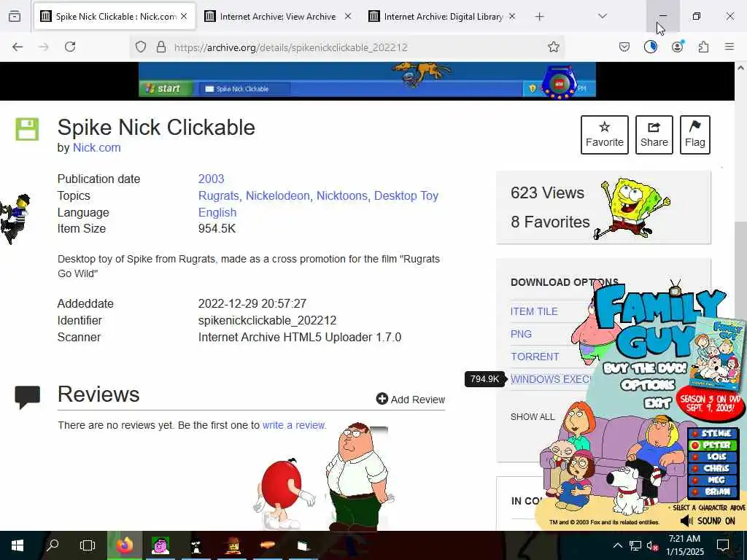The height and width of the screenshot is (560, 747).
Task: Switch to Internet Archive: Digital Library tab
Action: 443,17
